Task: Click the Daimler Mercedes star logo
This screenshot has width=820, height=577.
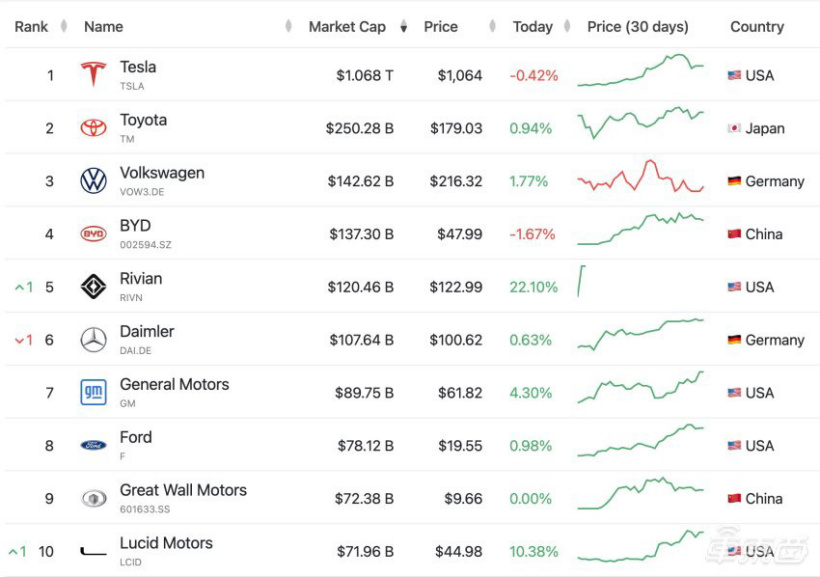Action: [x=93, y=340]
